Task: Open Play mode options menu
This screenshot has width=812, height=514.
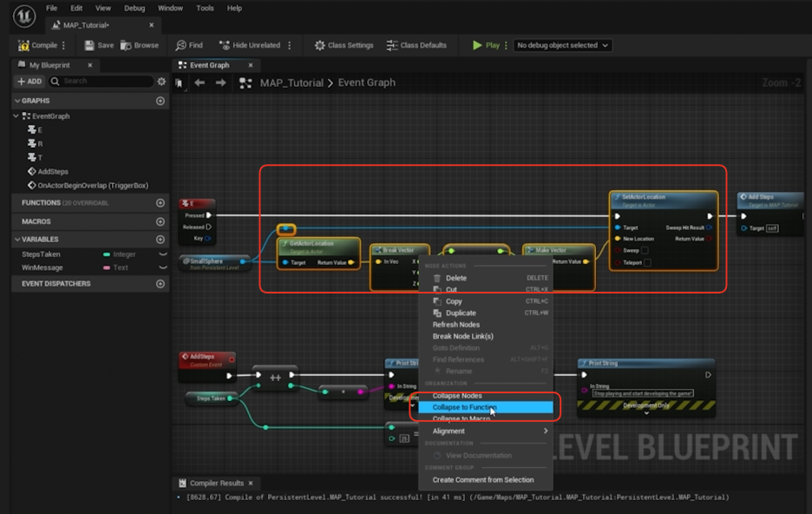Action: 506,46
